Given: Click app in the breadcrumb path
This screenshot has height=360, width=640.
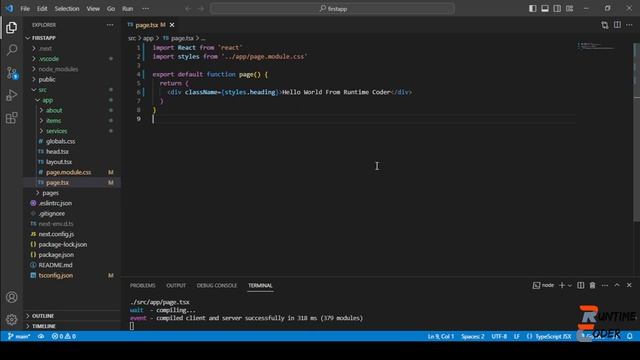Looking at the screenshot, I should [x=148, y=38].
